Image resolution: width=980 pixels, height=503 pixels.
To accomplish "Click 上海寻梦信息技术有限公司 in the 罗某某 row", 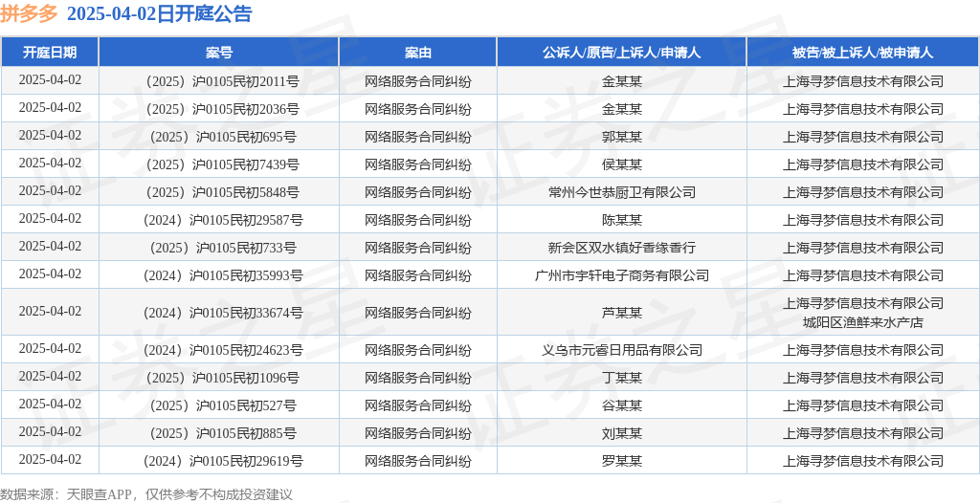I will pos(863,461).
